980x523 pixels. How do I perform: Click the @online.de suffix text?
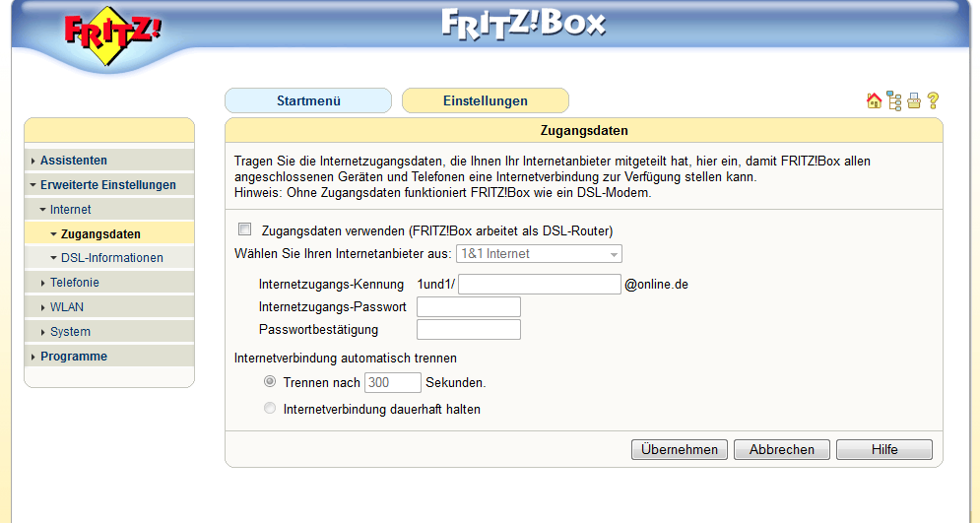pyautogui.click(x=656, y=285)
